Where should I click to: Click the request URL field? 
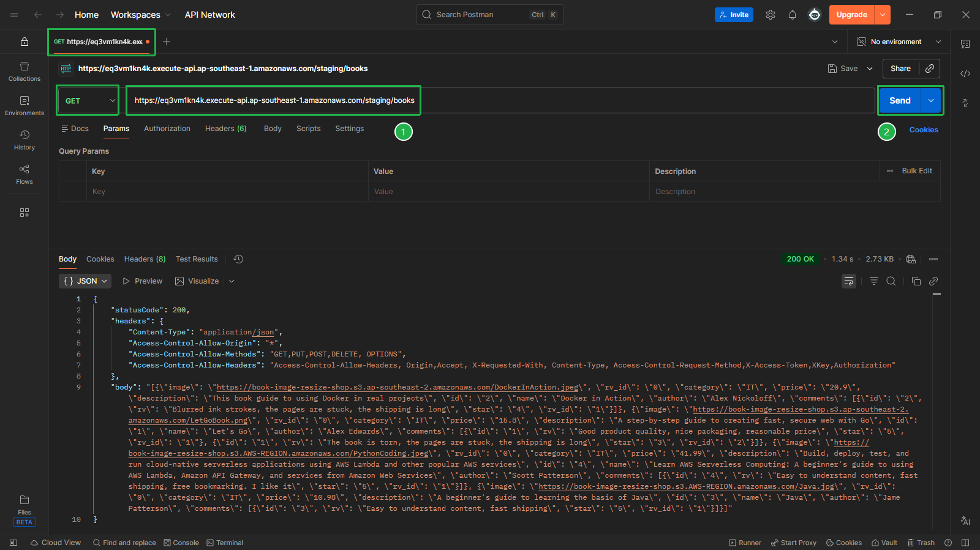pos(501,100)
